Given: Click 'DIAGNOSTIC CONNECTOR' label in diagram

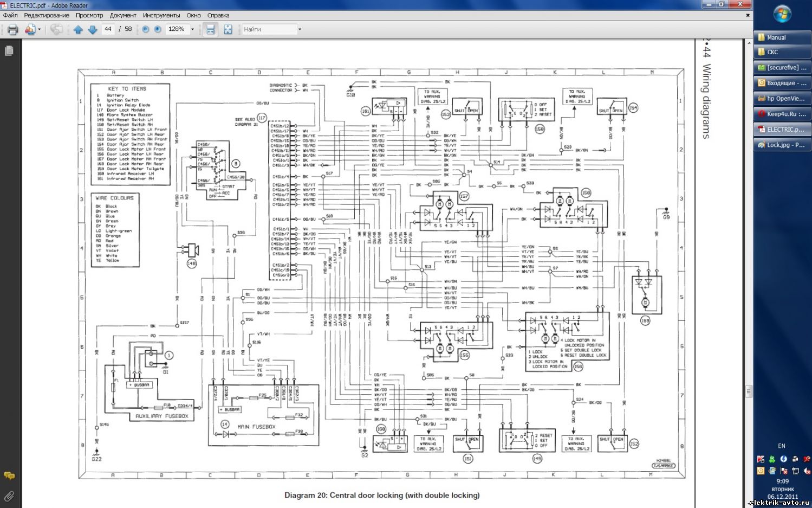Looking at the screenshot, I should pos(281,88).
